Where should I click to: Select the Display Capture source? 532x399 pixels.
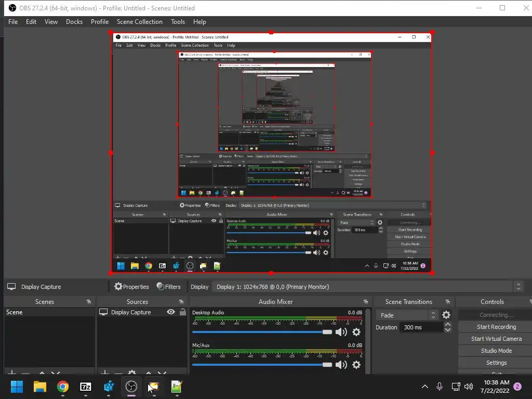(130, 312)
